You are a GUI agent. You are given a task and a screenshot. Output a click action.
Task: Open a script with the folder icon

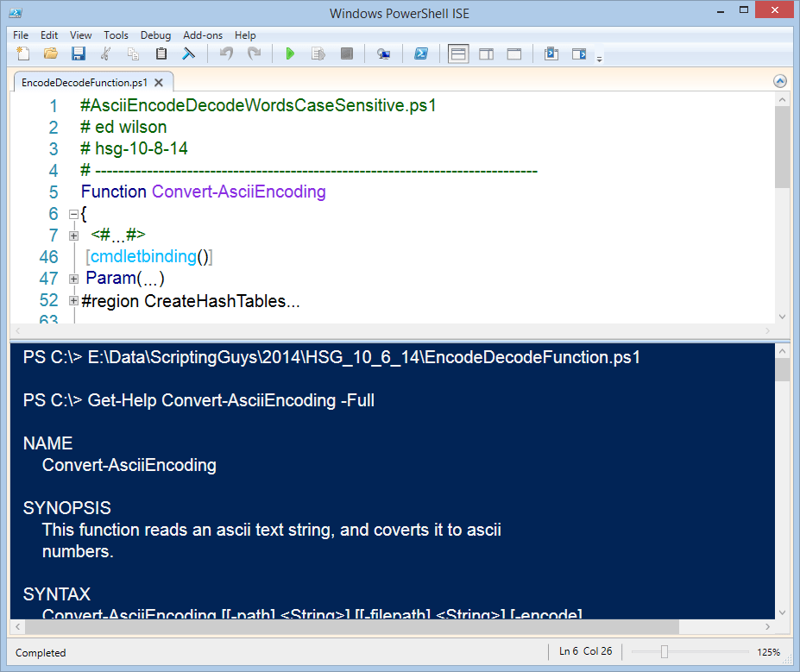click(51, 53)
